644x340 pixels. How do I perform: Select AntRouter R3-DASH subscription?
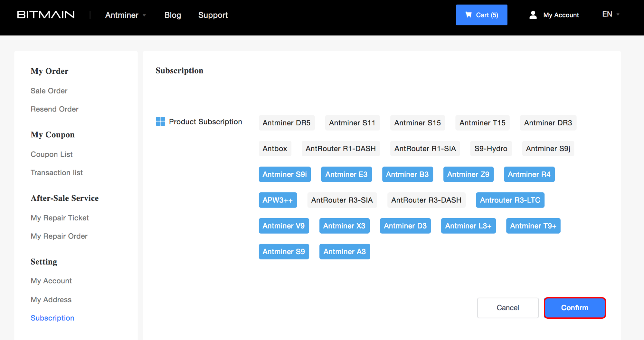[426, 200]
